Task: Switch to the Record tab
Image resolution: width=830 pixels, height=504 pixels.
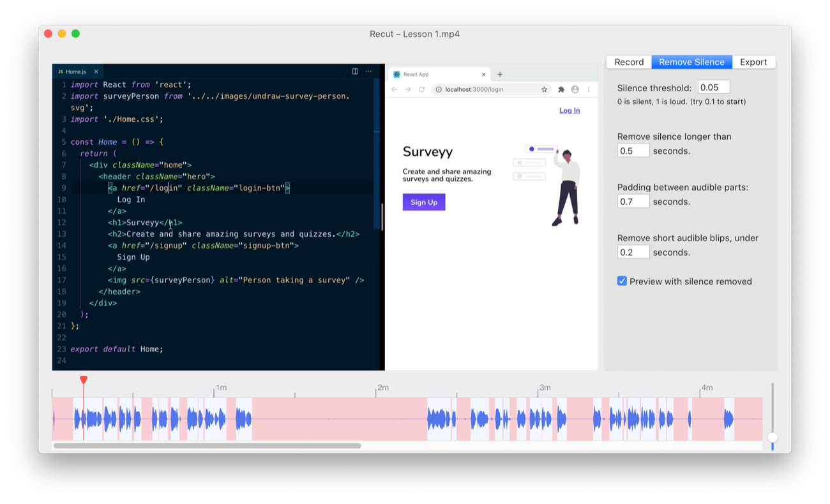Action: [x=629, y=62]
